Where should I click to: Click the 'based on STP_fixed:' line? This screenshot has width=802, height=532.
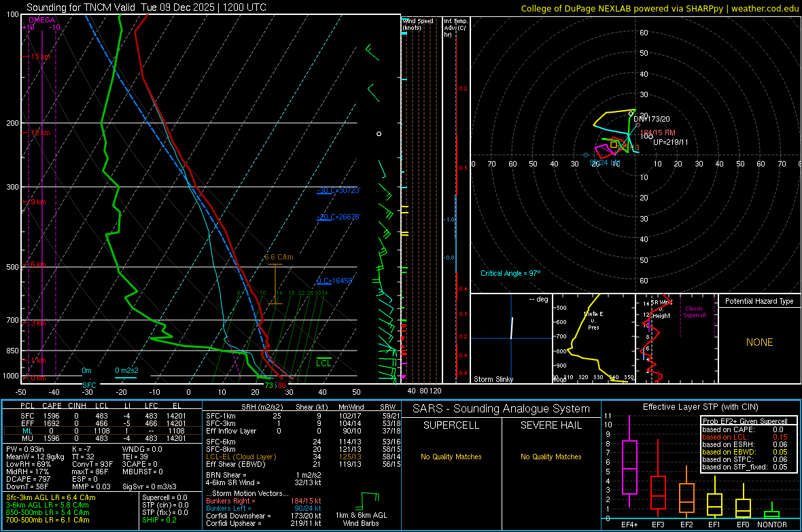click(x=745, y=467)
